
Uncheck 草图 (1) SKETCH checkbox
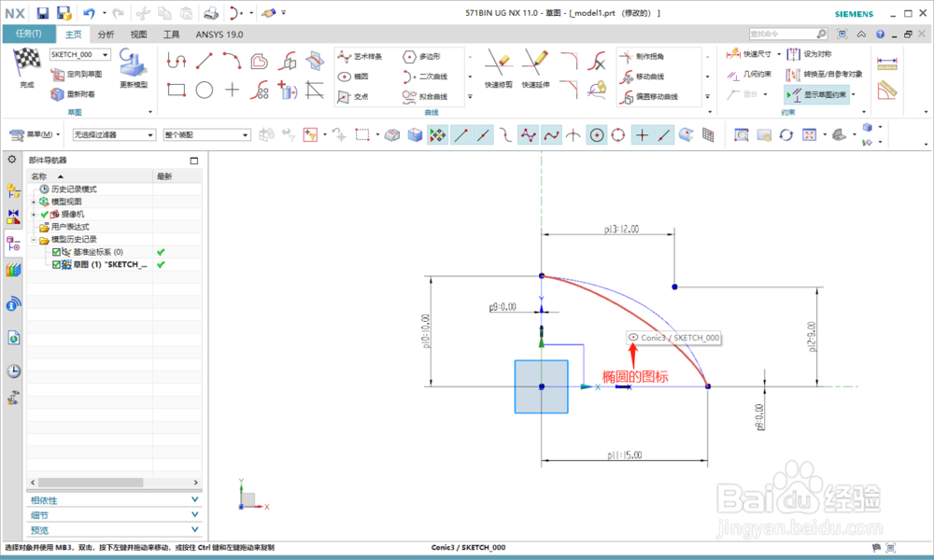[56, 265]
